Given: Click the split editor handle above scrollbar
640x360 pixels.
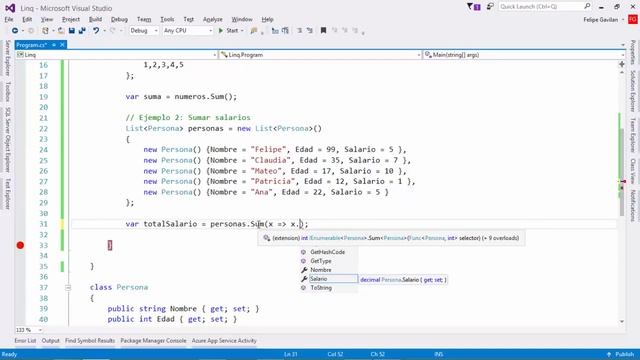Looking at the screenshot, I should tap(622, 64).
